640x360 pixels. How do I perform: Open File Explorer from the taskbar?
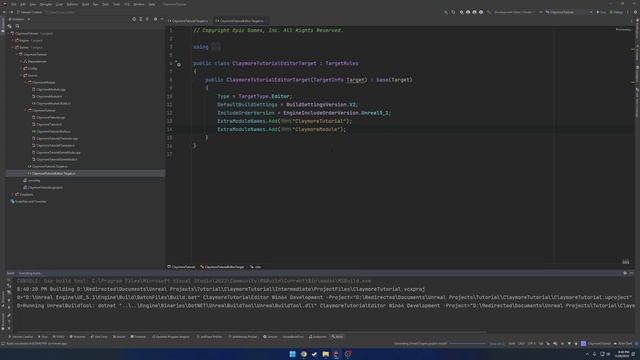click(325, 354)
